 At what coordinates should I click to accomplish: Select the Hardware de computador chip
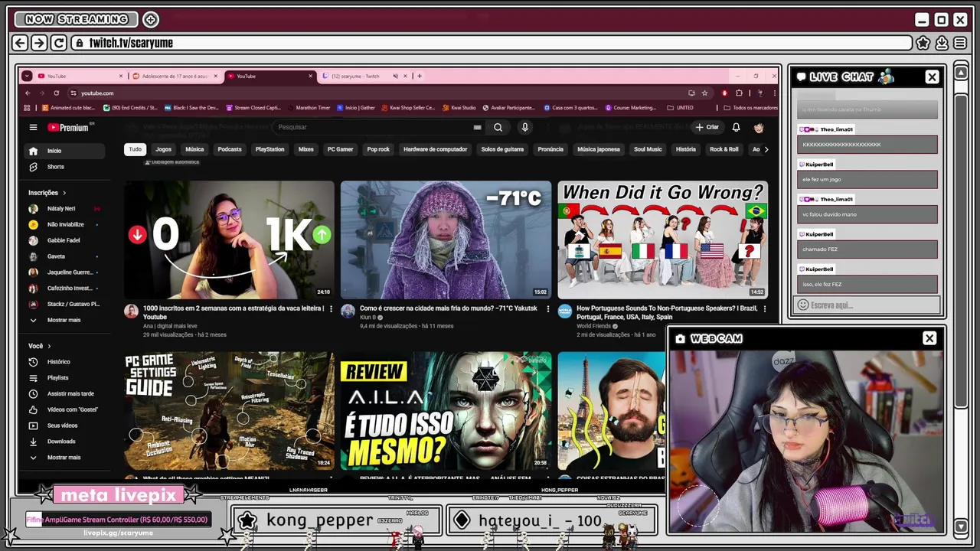(435, 149)
